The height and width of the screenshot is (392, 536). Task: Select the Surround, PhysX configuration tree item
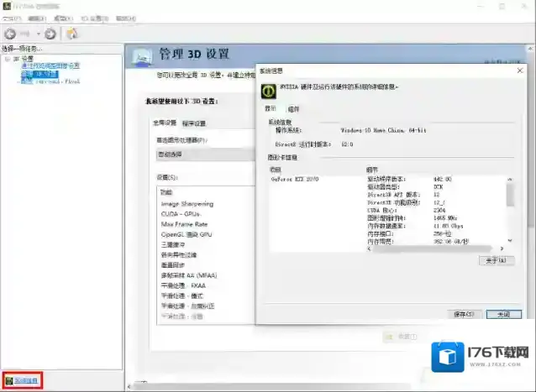coord(50,81)
